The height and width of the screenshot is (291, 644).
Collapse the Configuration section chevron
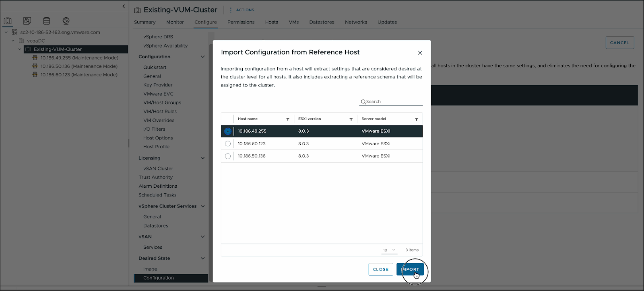[x=203, y=57]
